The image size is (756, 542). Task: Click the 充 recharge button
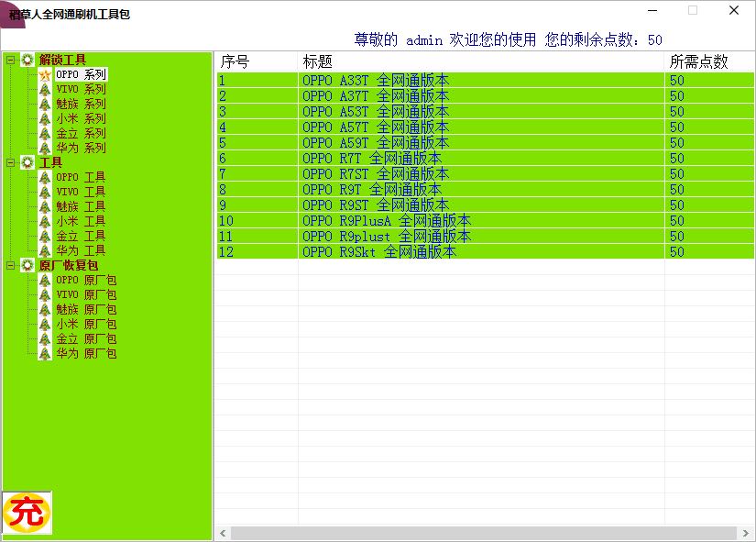coord(27,513)
